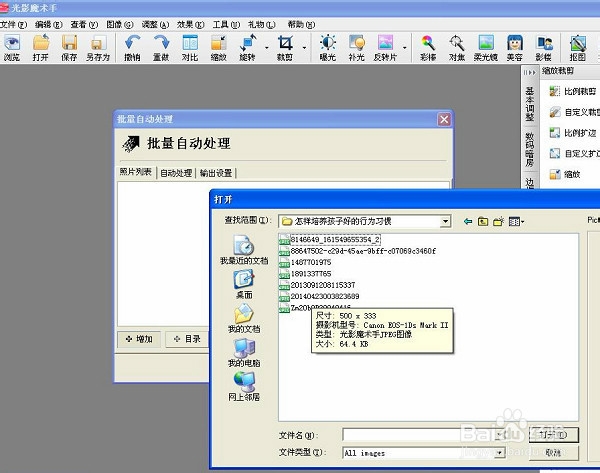The width and height of the screenshot is (600, 473).
Task: Open the 编辑 menu
Action: coord(49,24)
